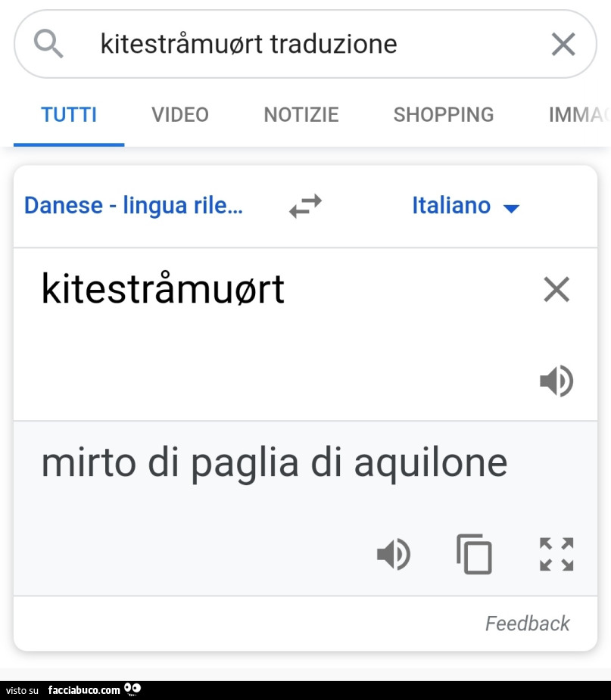Click the facciabuco.com watermark link
The image size is (611, 700).
click(x=84, y=690)
